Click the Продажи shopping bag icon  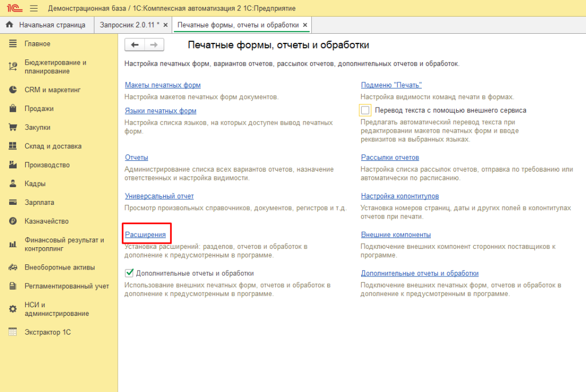pos(13,109)
